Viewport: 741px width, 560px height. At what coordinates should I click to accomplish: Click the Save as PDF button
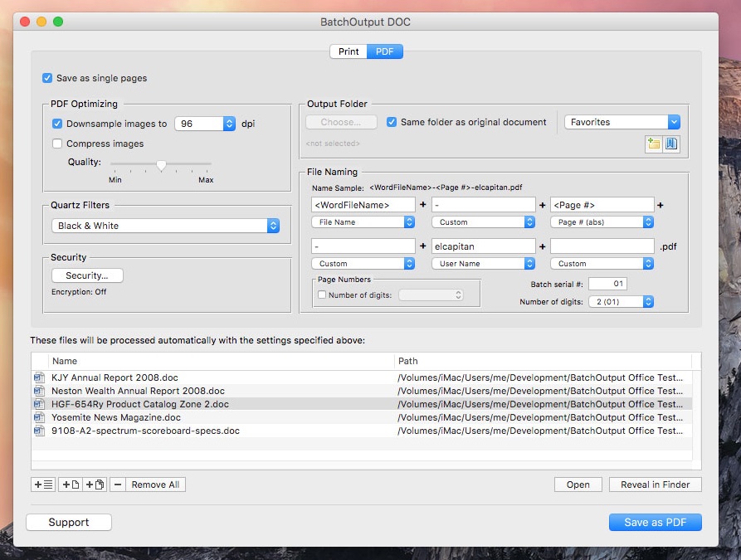(x=655, y=522)
